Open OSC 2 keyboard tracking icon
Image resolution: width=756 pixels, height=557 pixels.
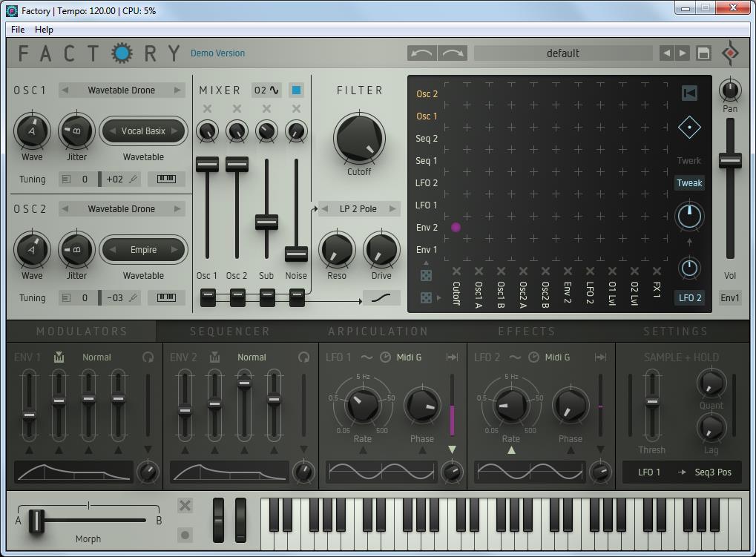click(166, 297)
